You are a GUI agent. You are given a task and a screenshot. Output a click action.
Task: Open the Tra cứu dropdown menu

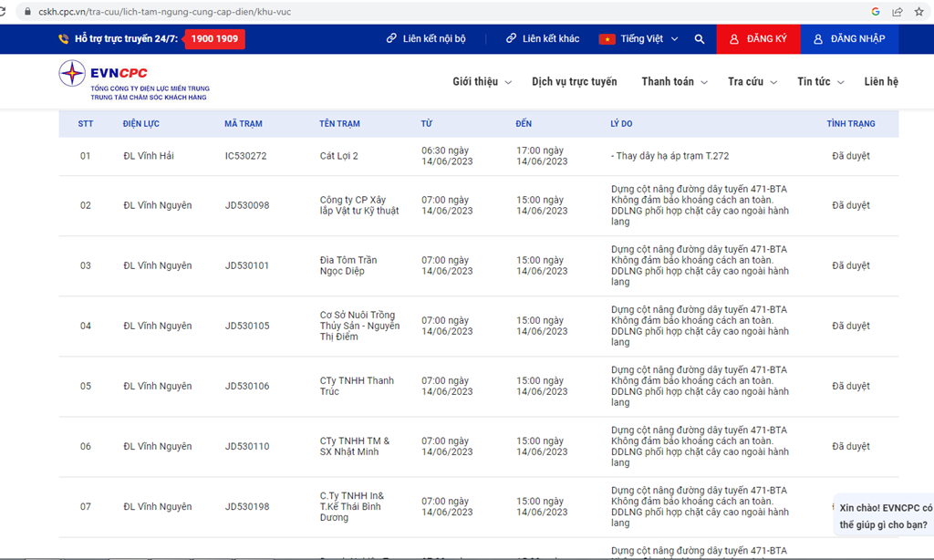click(x=752, y=82)
